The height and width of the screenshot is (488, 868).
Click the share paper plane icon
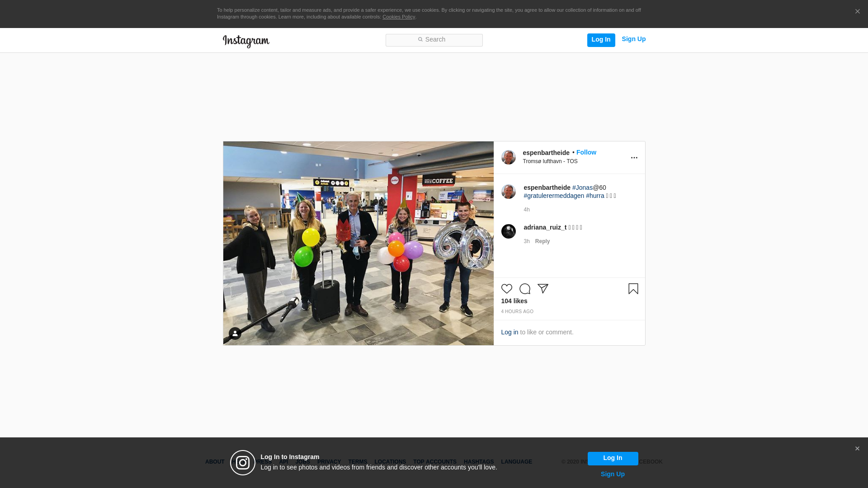click(542, 289)
